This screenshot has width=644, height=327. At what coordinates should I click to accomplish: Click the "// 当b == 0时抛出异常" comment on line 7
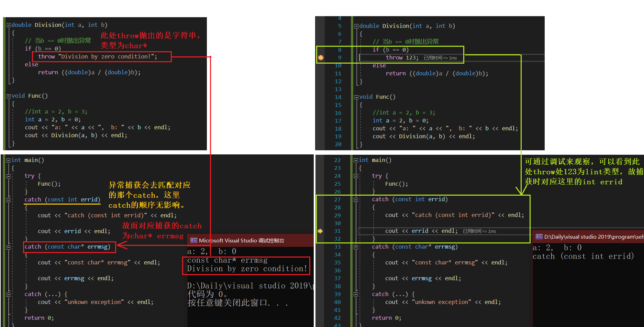tap(406, 42)
